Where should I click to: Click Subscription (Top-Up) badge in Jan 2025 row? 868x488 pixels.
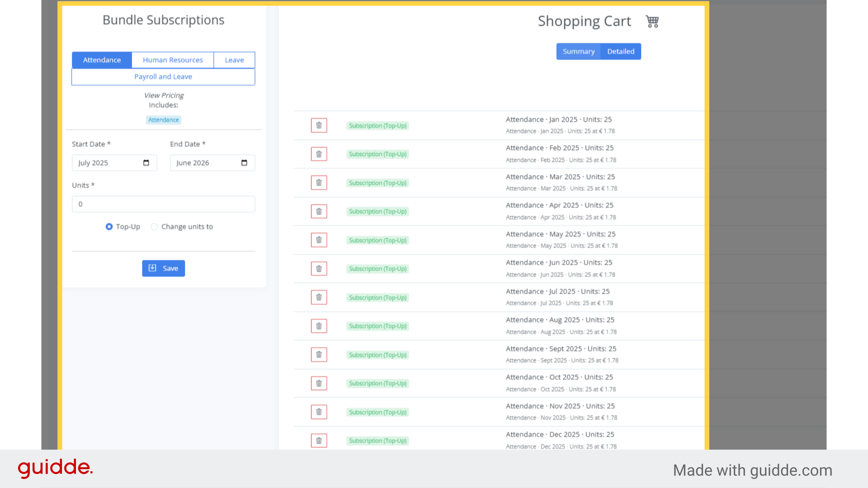tap(377, 126)
